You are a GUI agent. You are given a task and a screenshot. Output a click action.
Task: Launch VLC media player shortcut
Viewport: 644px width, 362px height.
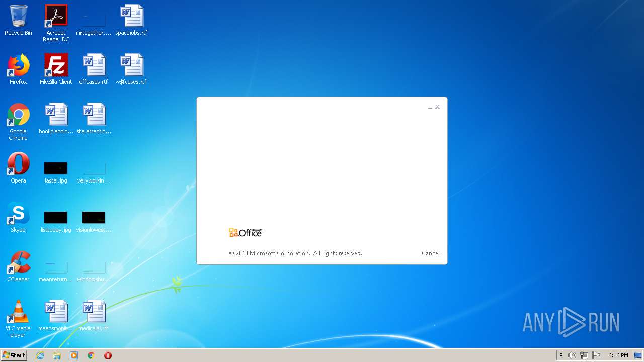click(18, 319)
